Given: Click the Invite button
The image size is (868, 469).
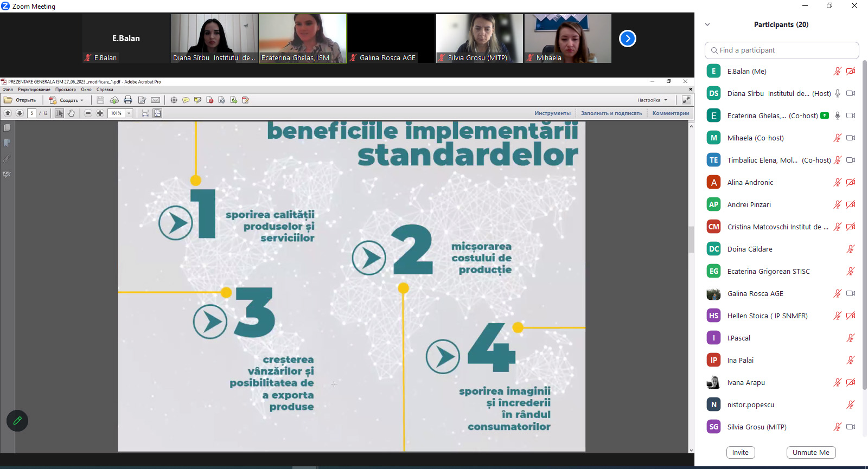Looking at the screenshot, I should pyautogui.click(x=741, y=453).
